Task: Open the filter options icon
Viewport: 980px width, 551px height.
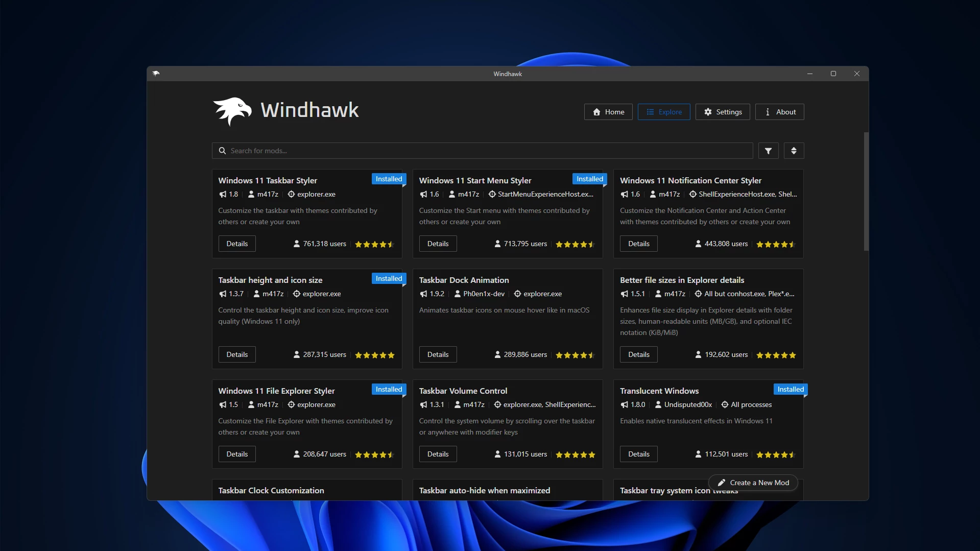Action: [768, 151]
